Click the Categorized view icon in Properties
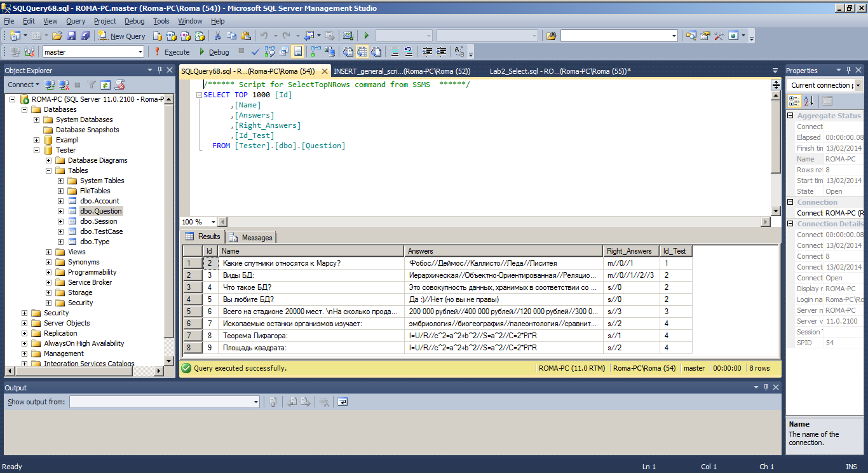Image resolution: width=868 pixels, height=473 pixels. point(794,100)
